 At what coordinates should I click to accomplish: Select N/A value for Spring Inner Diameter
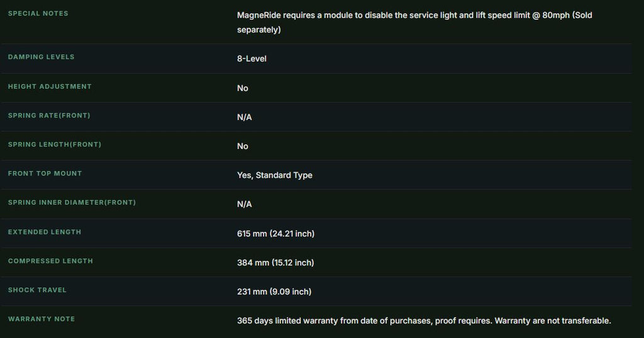pos(245,204)
